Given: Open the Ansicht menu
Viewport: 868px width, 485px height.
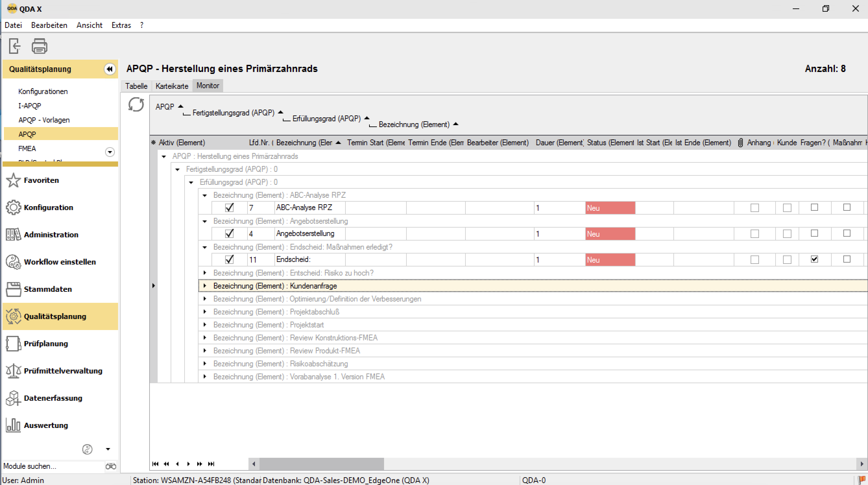Looking at the screenshot, I should pos(89,25).
